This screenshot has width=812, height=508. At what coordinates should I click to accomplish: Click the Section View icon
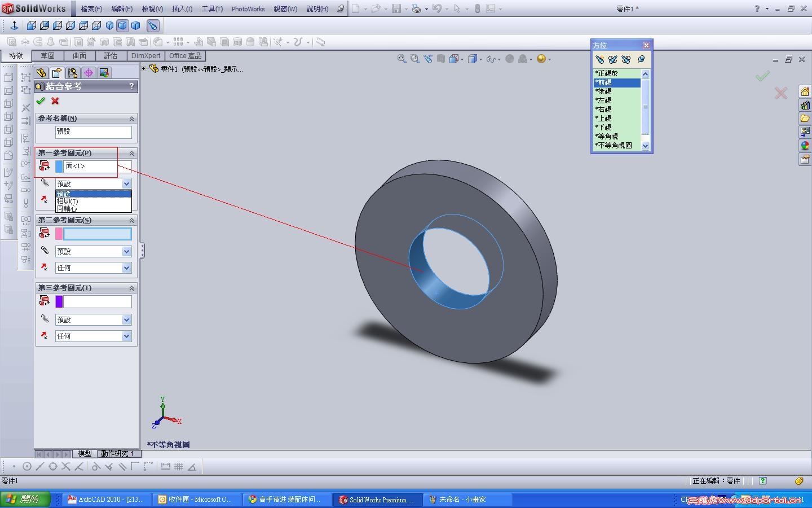click(441, 59)
